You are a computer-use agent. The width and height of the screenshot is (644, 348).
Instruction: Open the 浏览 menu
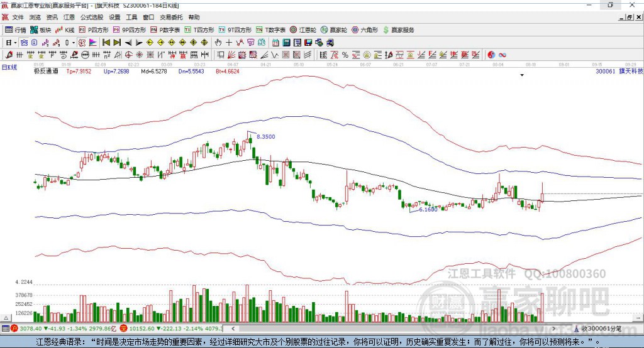(35, 17)
